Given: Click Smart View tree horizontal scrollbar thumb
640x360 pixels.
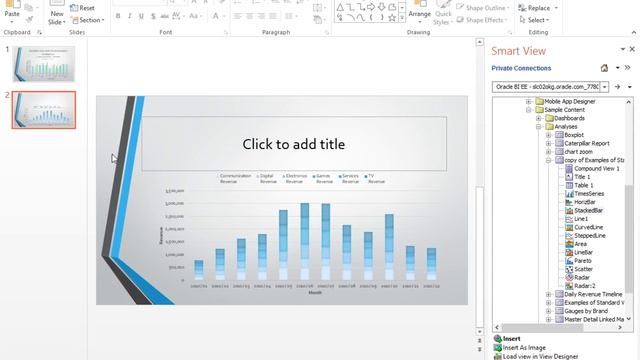Looking at the screenshot, I should coord(543,327).
